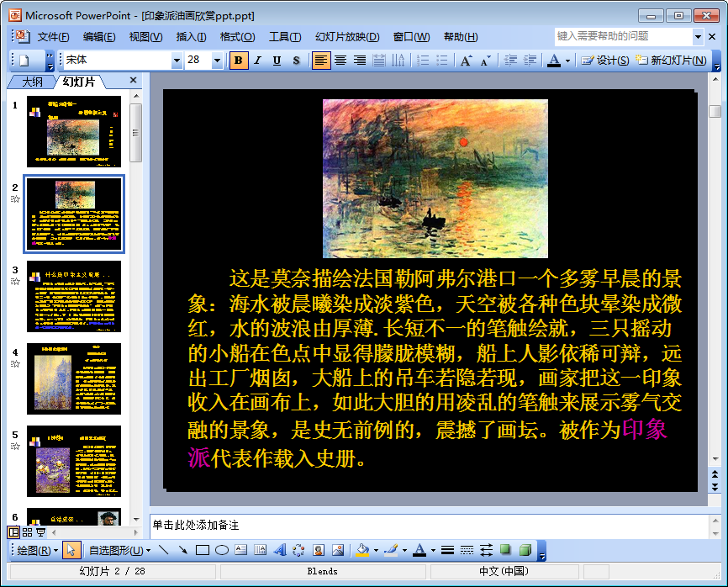
Task: Select the Oval drawing tool
Action: coord(222,550)
